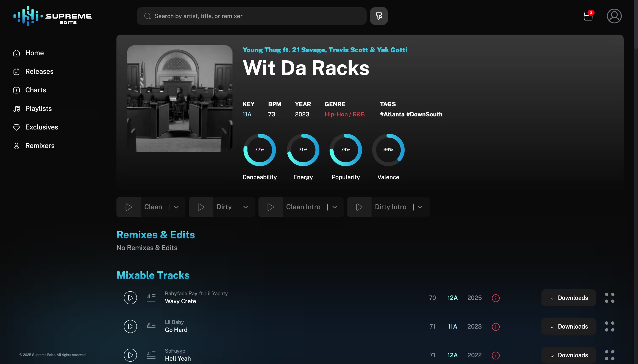
Task: Click the add-to-playlist note icon beside Go Hard
Action: click(x=151, y=326)
